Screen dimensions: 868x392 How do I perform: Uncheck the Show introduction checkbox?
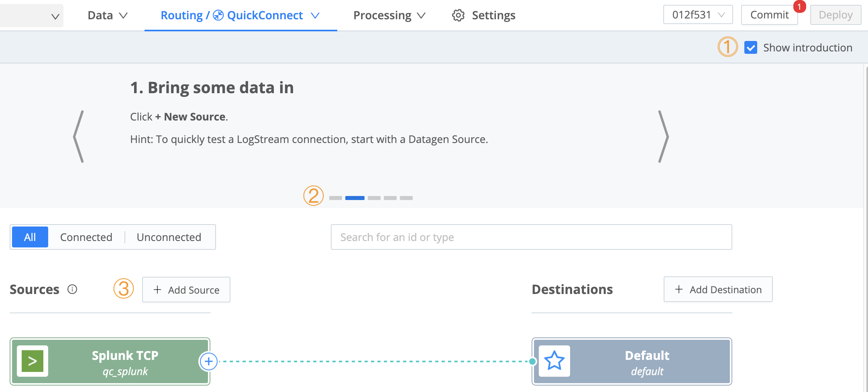click(751, 48)
